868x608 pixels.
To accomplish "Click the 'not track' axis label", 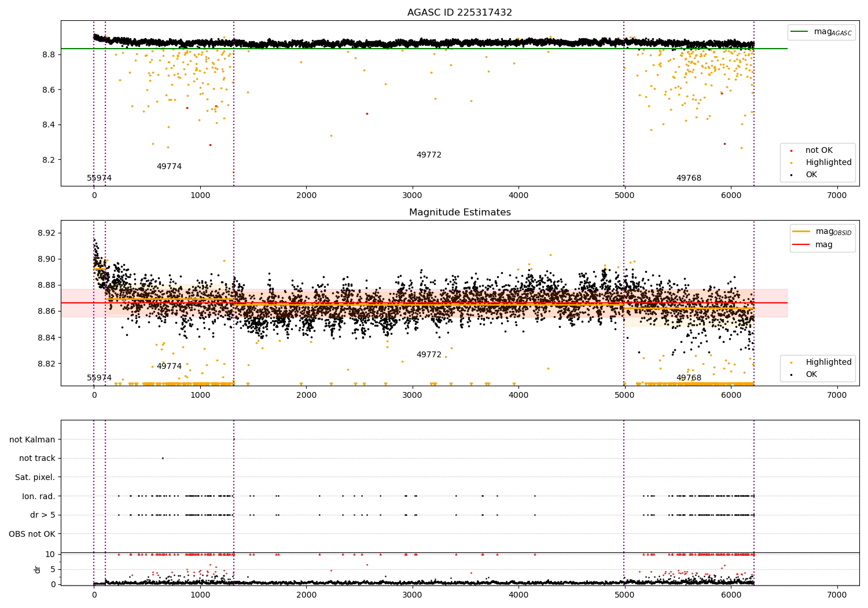I will coord(37,459).
